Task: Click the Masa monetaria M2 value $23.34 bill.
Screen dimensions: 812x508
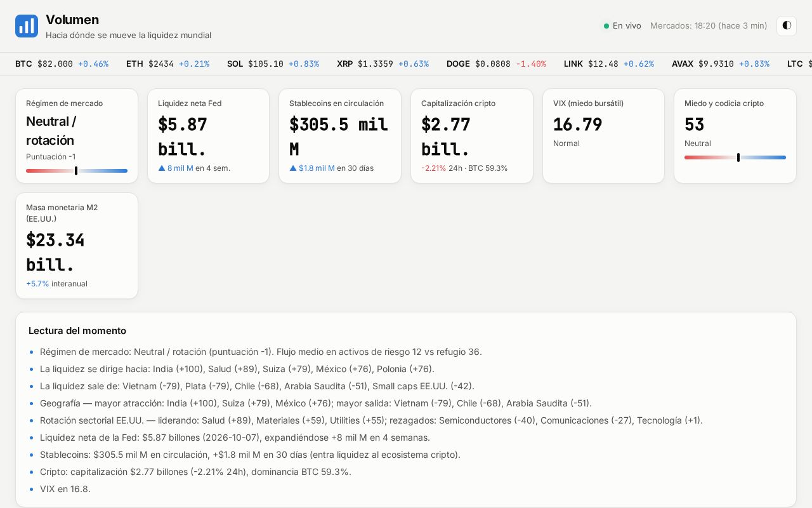Action: (x=55, y=252)
